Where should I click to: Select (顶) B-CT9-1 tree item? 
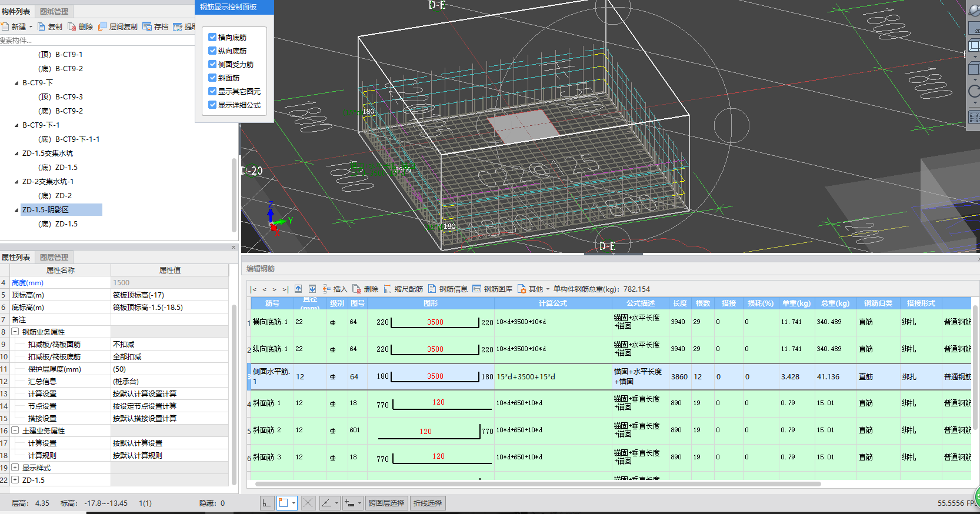tap(60, 55)
